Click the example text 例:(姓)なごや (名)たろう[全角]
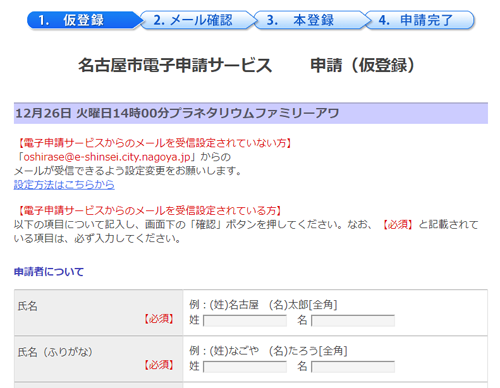The height and width of the screenshot is (388, 500). (268, 350)
